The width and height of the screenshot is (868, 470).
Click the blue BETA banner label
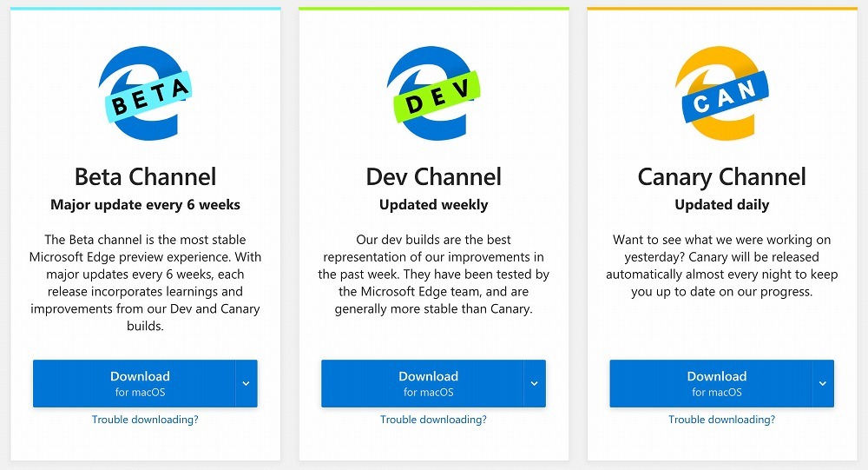pos(148,97)
